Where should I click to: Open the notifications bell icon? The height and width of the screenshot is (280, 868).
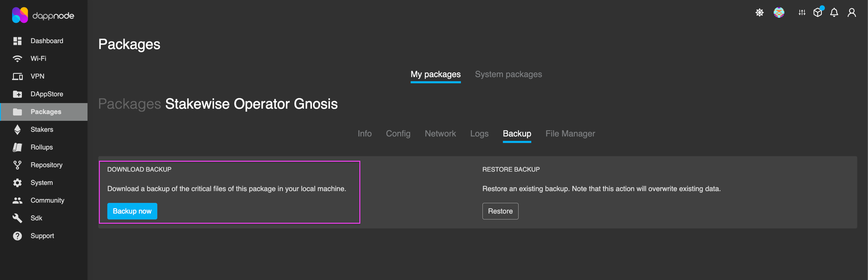(834, 13)
